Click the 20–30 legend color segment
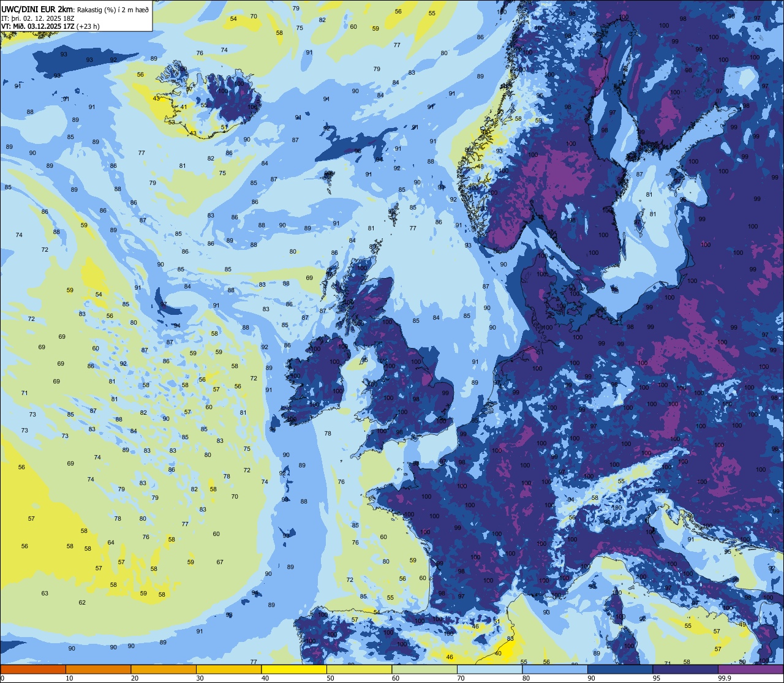The image size is (784, 683). (x=164, y=670)
